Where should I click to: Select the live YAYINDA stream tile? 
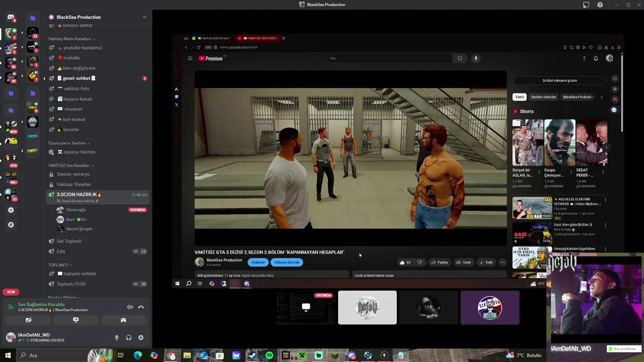[306, 308]
